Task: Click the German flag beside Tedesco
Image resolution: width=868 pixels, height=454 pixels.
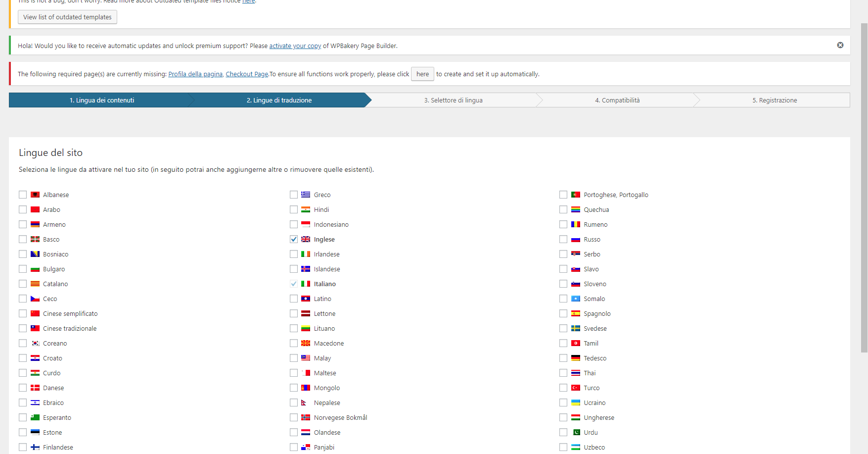Action: click(x=576, y=358)
